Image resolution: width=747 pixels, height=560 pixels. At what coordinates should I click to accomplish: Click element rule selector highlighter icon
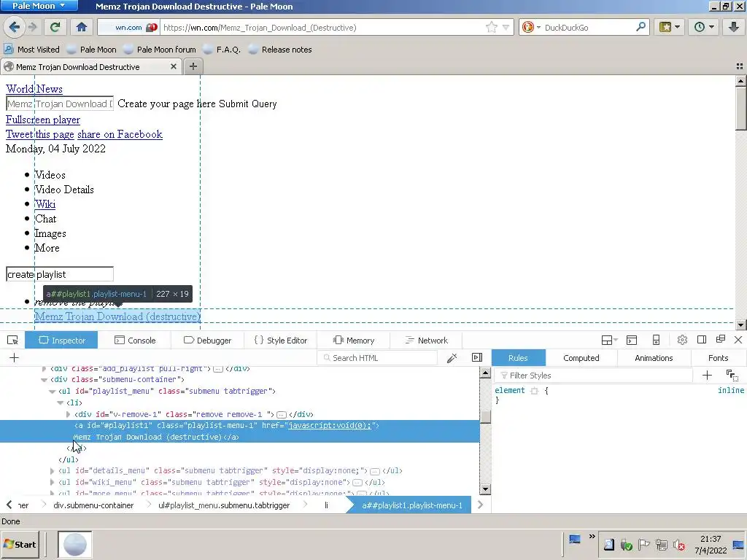click(535, 391)
